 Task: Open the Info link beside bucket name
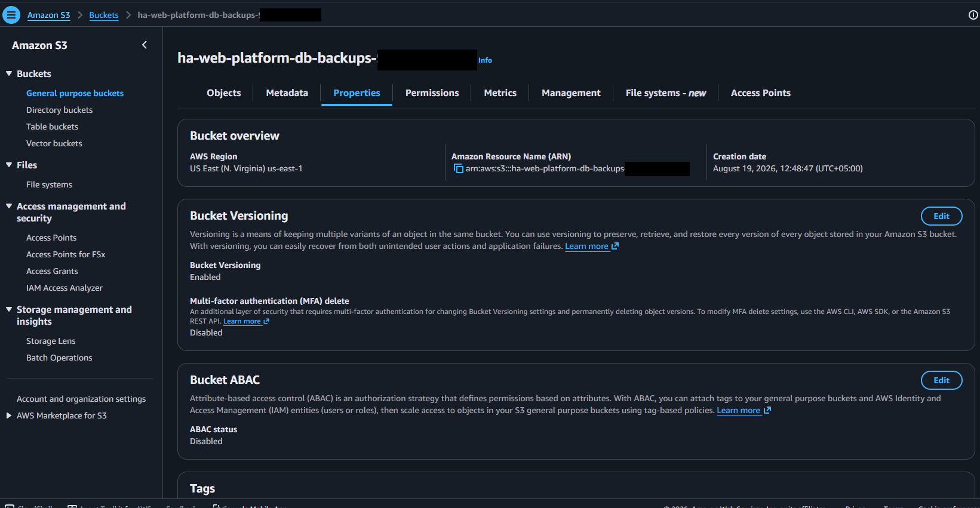click(485, 60)
